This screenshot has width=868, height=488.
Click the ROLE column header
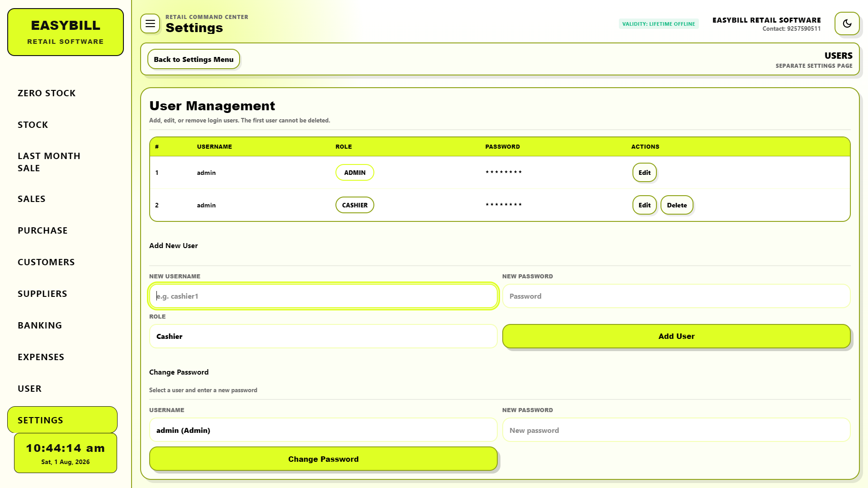tap(344, 147)
